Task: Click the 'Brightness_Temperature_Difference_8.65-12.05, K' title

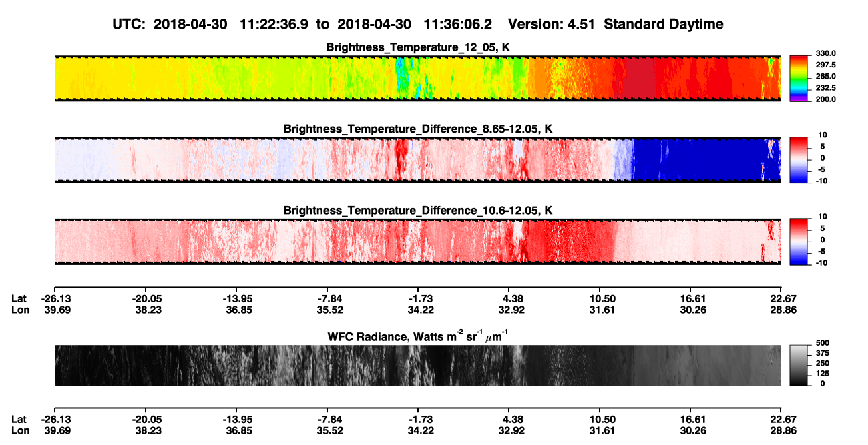Action: coord(418,129)
